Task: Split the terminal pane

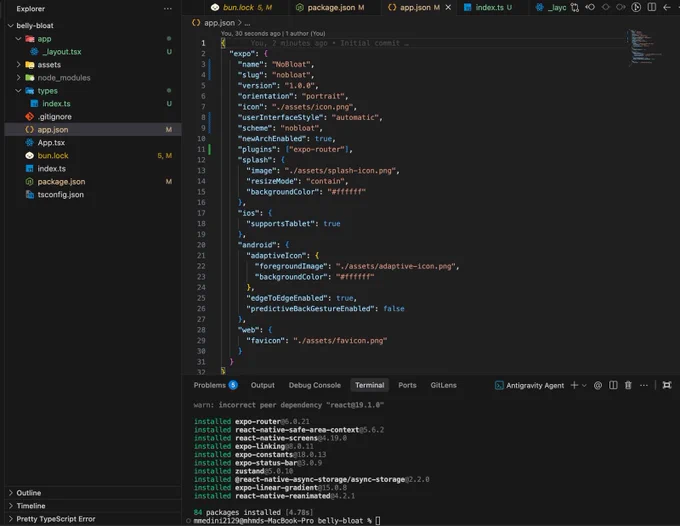Action: coord(613,385)
